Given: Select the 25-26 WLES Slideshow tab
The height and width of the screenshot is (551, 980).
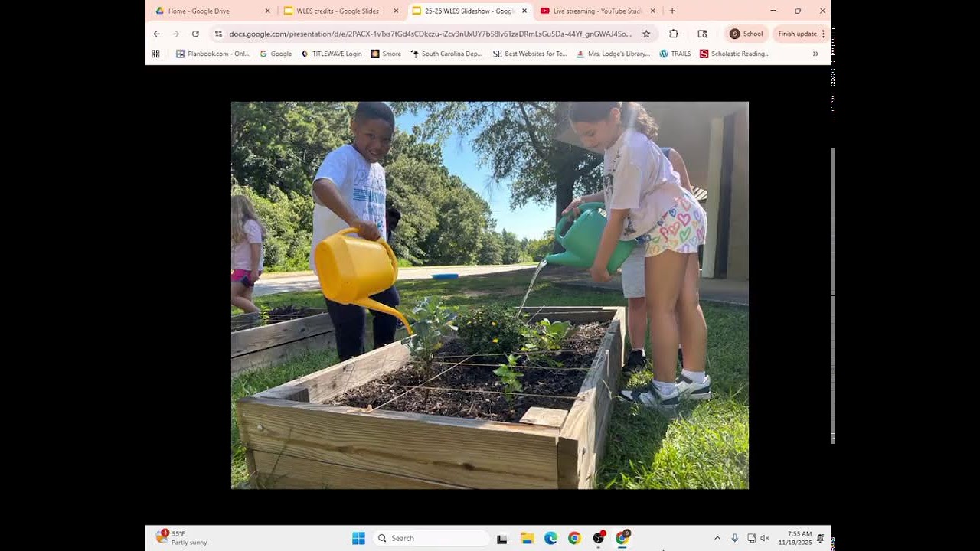Looking at the screenshot, I should pos(469,11).
